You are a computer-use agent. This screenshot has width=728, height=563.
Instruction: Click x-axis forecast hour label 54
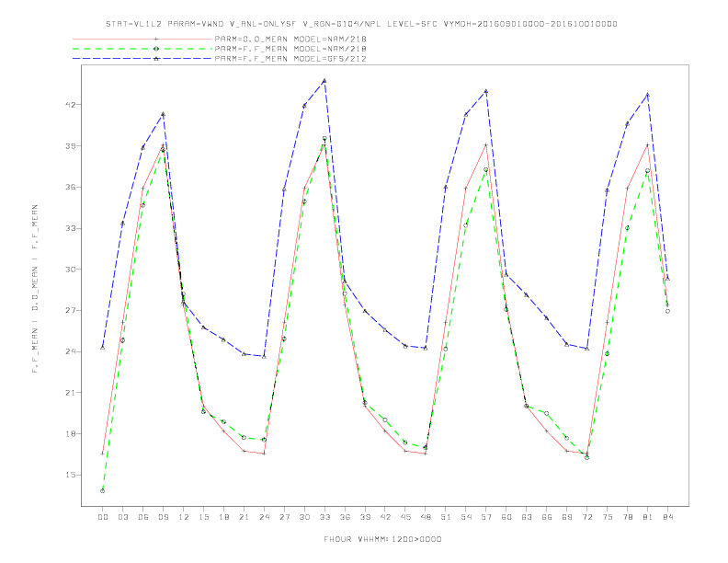(466, 517)
